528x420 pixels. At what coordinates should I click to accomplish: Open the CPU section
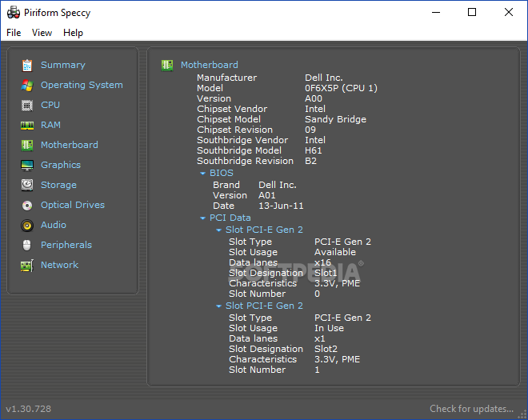point(50,105)
